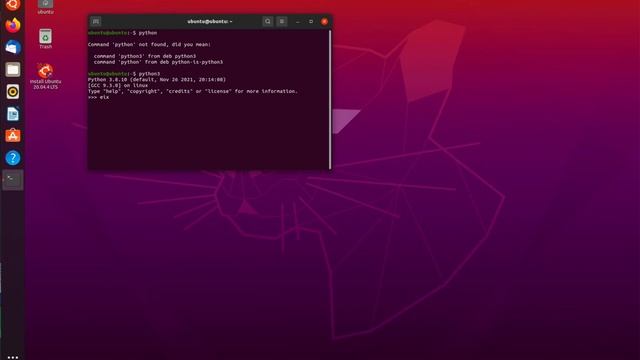Open the Help icon in dock
This screenshot has height=360, width=640.
[x=13, y=158]
